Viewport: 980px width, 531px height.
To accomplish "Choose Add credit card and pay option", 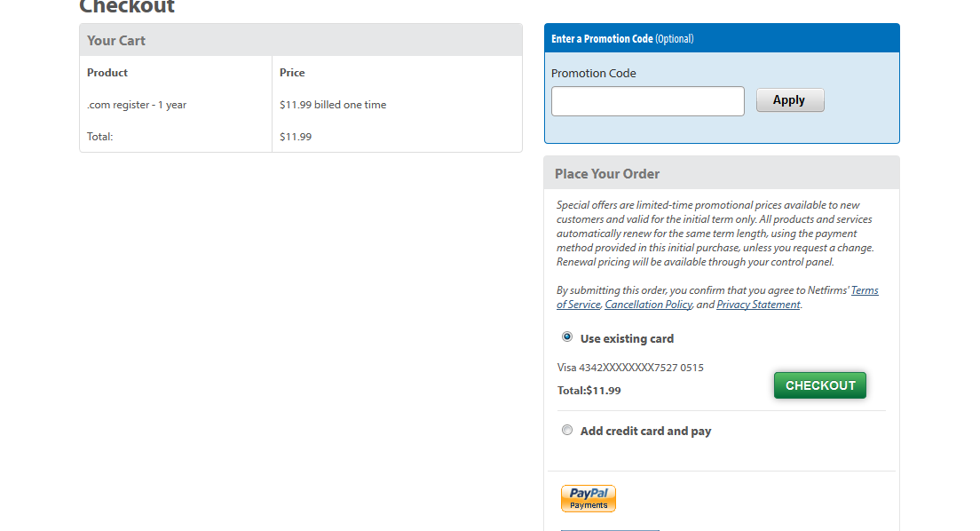I will pyautogui.click(x=567, y=430).
